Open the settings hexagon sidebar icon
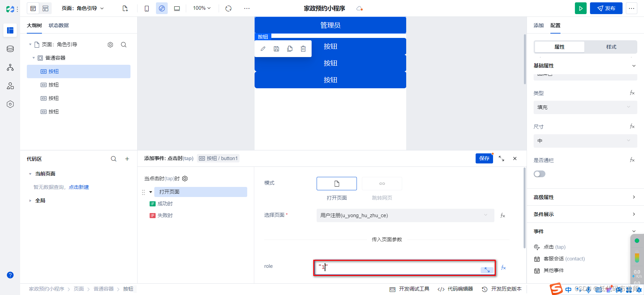The width and height of the screenshot is (644, 295). tap(10, 104)
